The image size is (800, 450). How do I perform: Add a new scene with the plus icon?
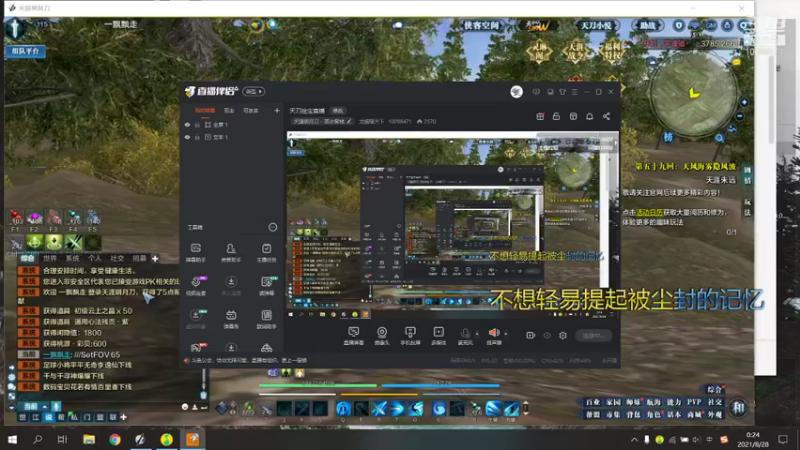click(277, 111)
